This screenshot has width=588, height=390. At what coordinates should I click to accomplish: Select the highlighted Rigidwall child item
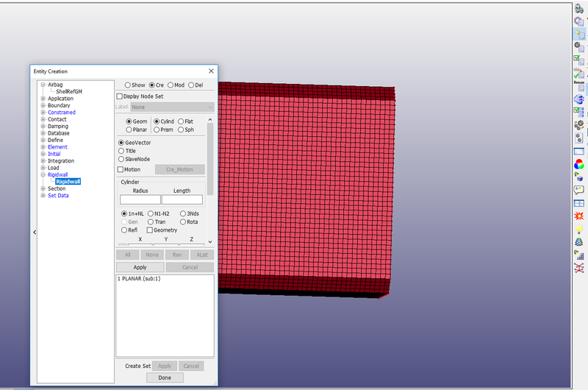click(x=68, y=182)
